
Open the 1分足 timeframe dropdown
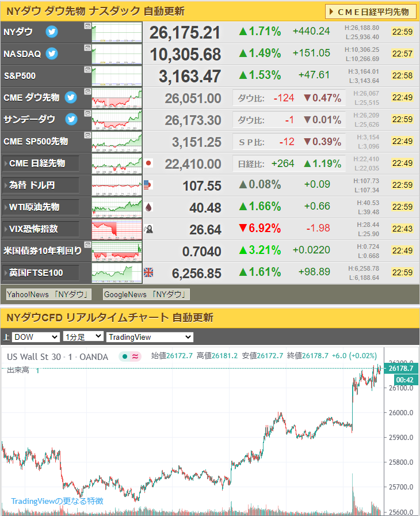[83, 337]
